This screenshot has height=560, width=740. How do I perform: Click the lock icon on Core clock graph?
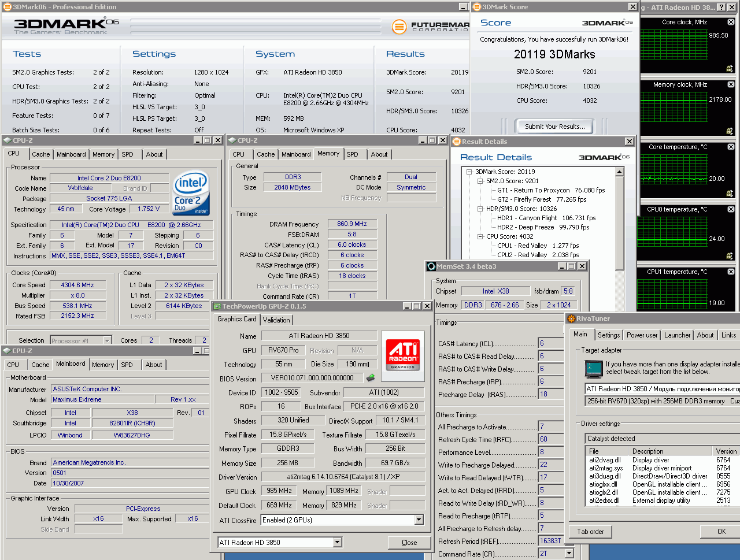pos(730,69)
